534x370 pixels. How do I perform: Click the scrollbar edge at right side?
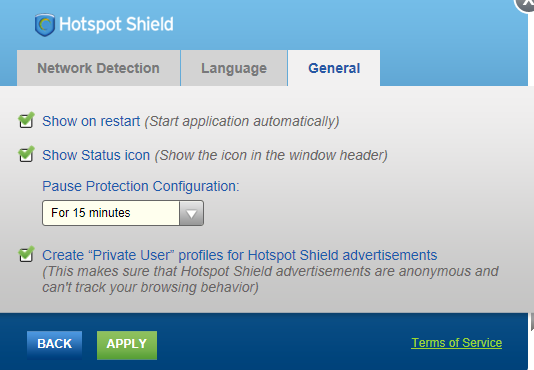532,322
